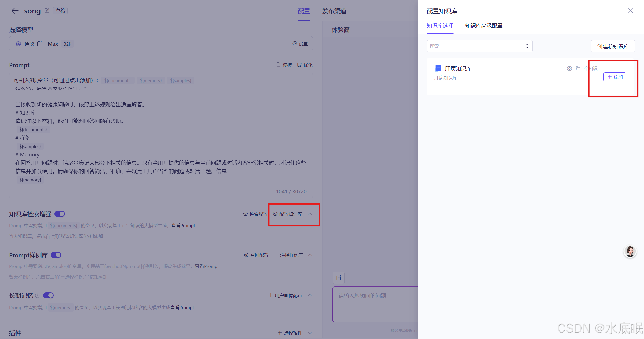
Task: Open the assistant avatar floating icon
Action: [x=630, y=251]
